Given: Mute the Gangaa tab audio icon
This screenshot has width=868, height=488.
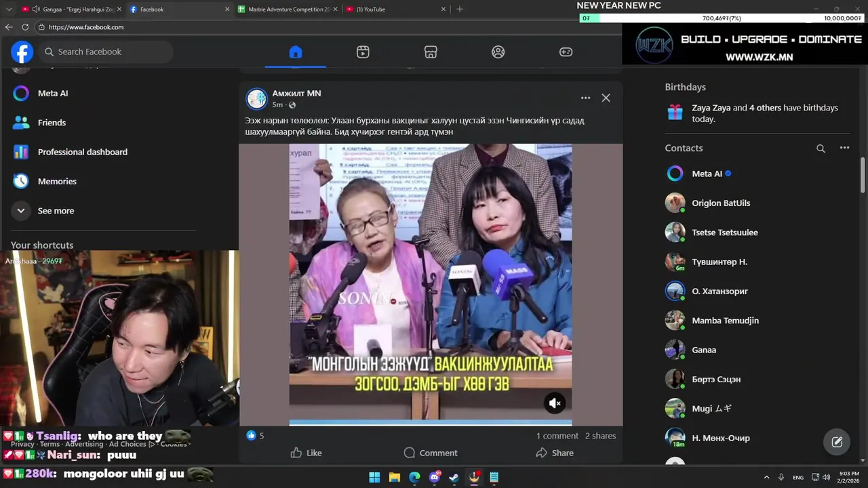Looking at the screenshot, I should (35, 9).
